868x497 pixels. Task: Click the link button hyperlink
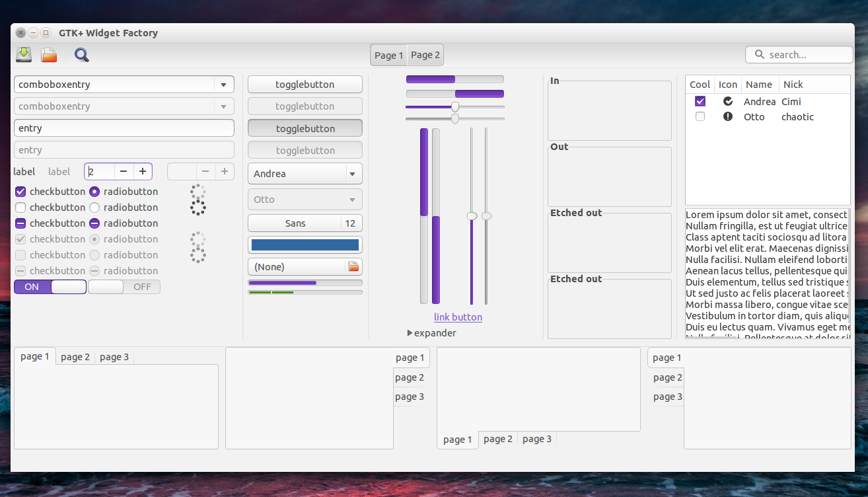point(458,317)
